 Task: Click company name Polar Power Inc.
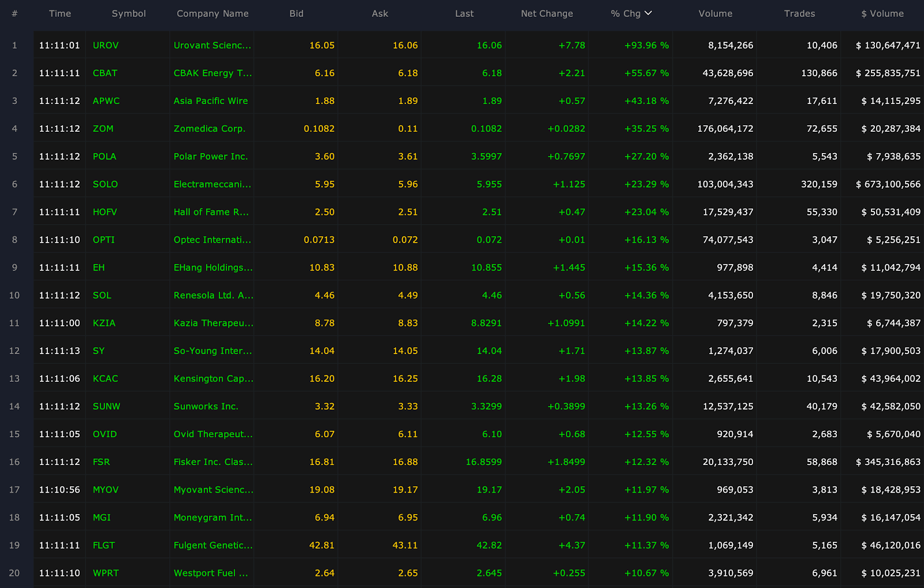tap(211, 156)
